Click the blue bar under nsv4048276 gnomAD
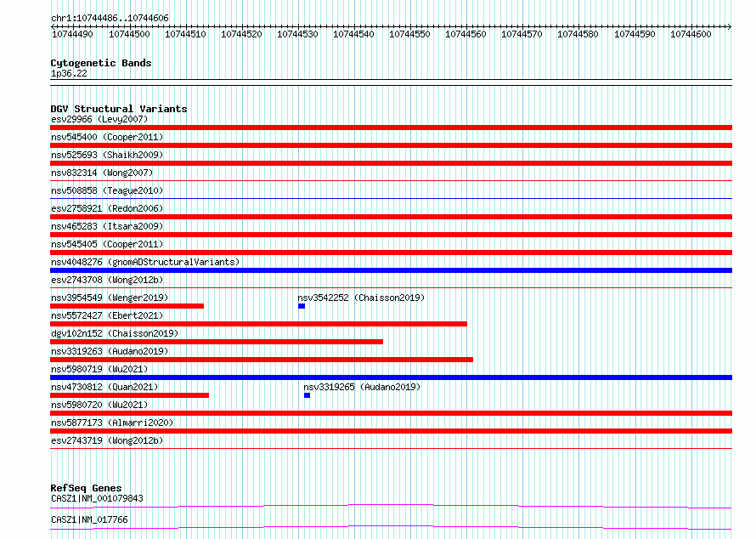 [x=391, y=270]
